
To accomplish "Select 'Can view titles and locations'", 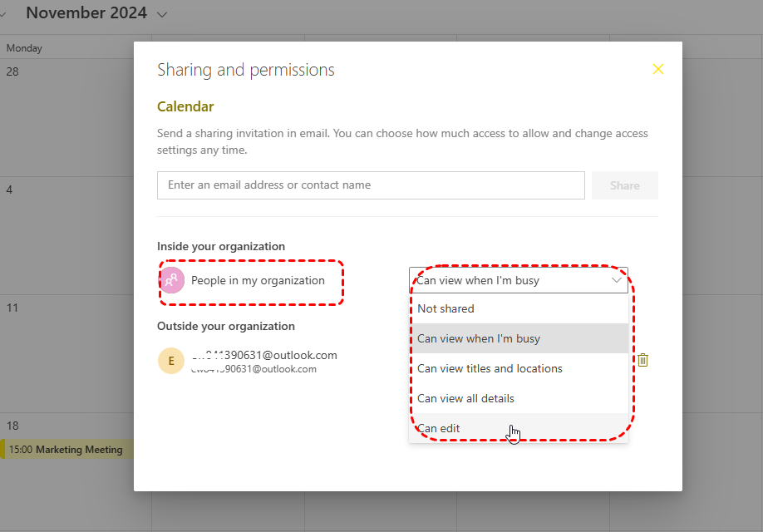I will coord(490,368).
